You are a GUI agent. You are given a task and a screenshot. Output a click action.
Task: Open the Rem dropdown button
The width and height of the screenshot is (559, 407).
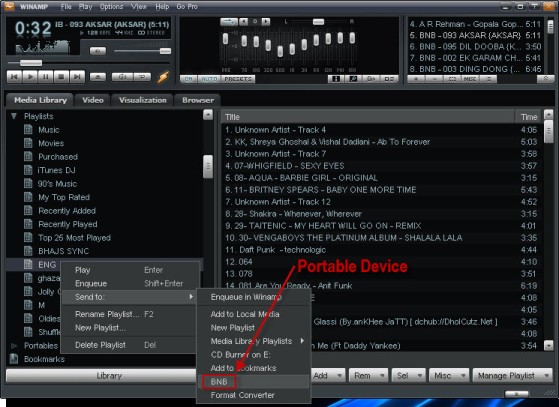[x=368, y=376]
